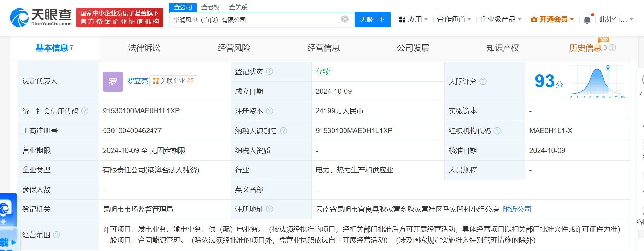Click 有限责任公司(港澳台法人独资) company type
Viewport: 644px width, 251px height.
point(151,170)
